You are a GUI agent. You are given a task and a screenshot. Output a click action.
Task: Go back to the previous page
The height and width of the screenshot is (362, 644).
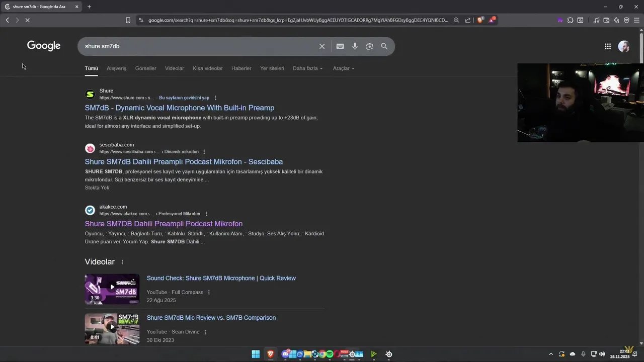point(8,20)
